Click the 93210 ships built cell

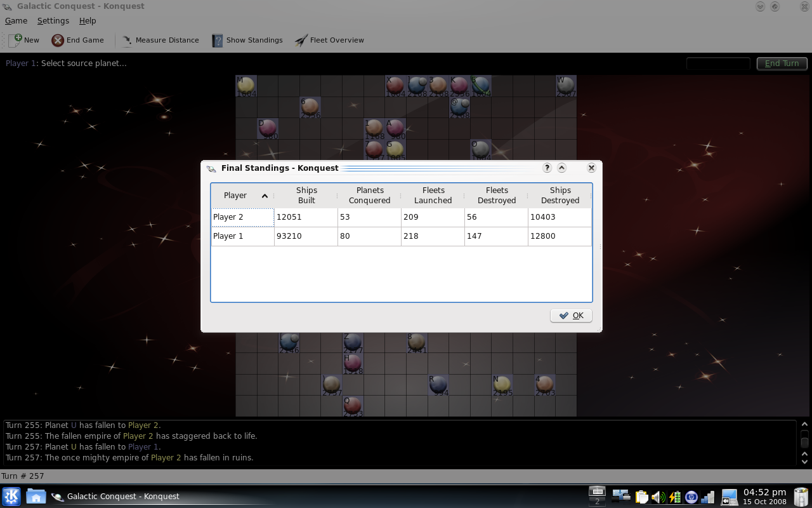pyautogui.click(x=306, y=236)
